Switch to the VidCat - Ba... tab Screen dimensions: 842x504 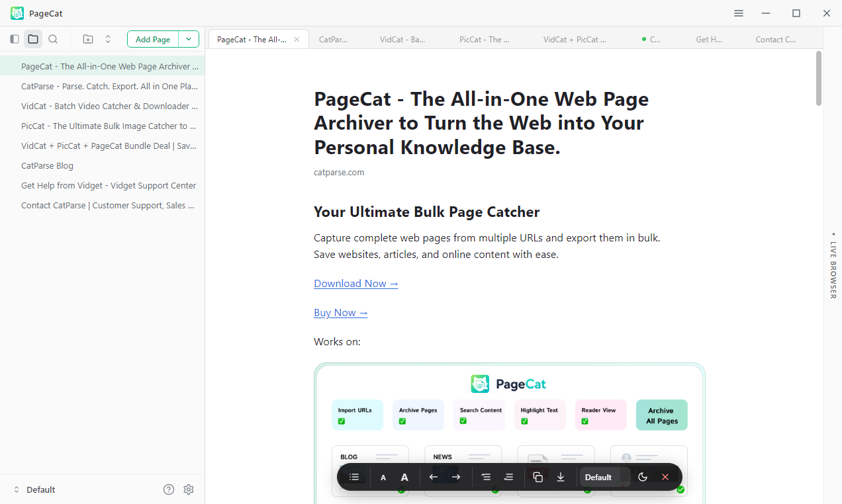click(402, 40)
